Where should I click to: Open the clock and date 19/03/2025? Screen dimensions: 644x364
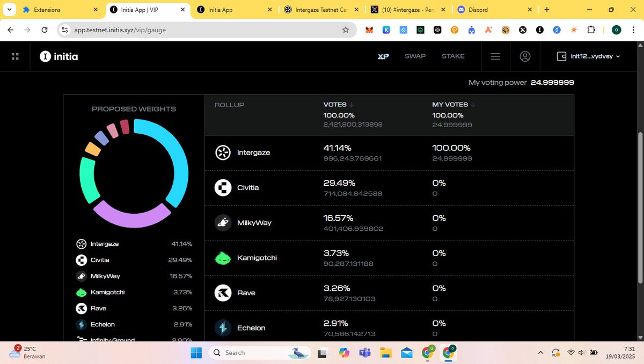click(621, 353)
